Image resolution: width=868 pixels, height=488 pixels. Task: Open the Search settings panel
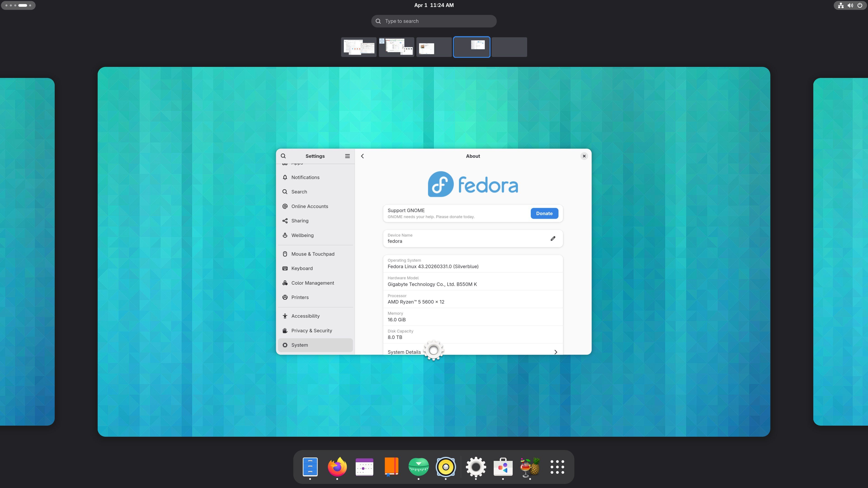(315, 192)
